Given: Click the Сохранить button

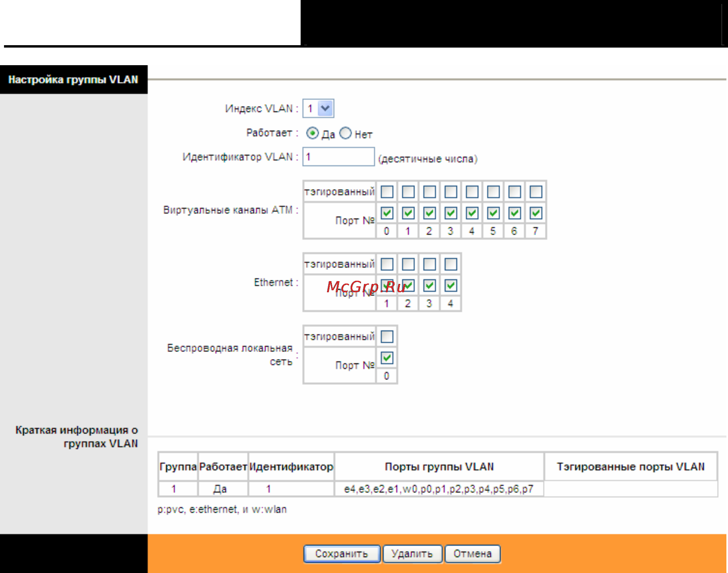Looking at the screenshot, I should pos(342,554).
